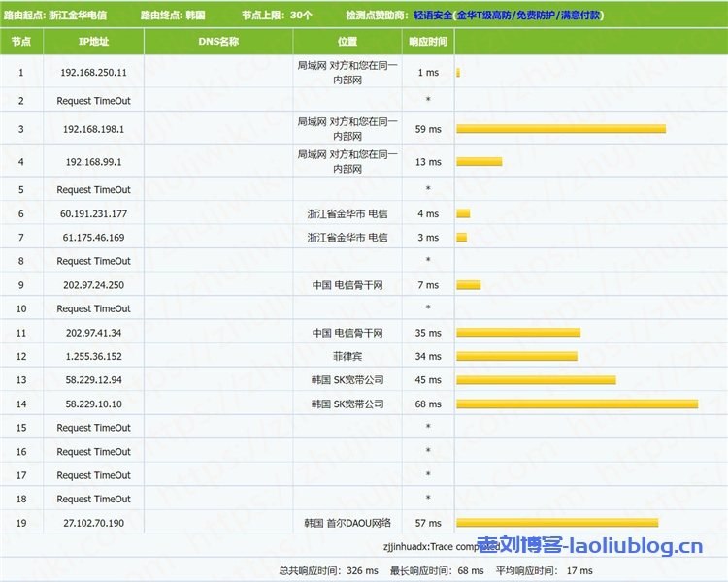Screen dimensions: 728x582
Task: Click Request TimeOut in node 2 row
Action: [x=93, y=101]
